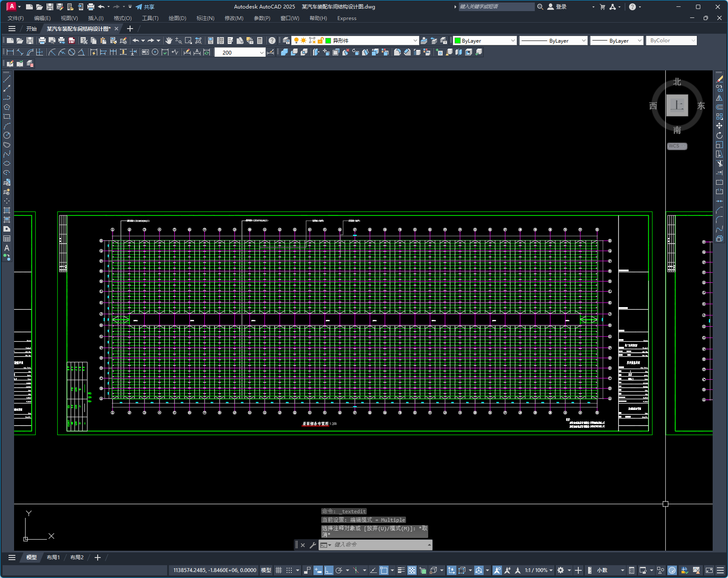728x578 pixels.
Task: Click the ViewCube 上 top face
Action: 677,105
